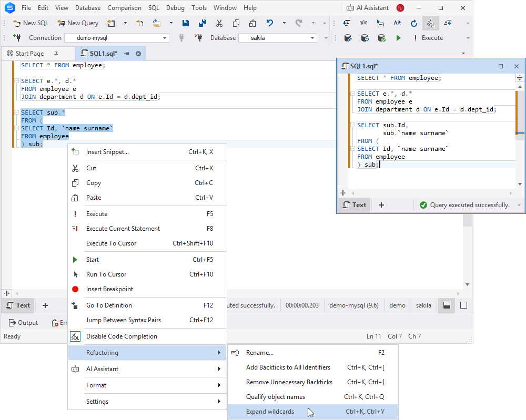The image size is (526, 420).
Task: Click the Copy toolbar icon
Action: coord(236,23)
